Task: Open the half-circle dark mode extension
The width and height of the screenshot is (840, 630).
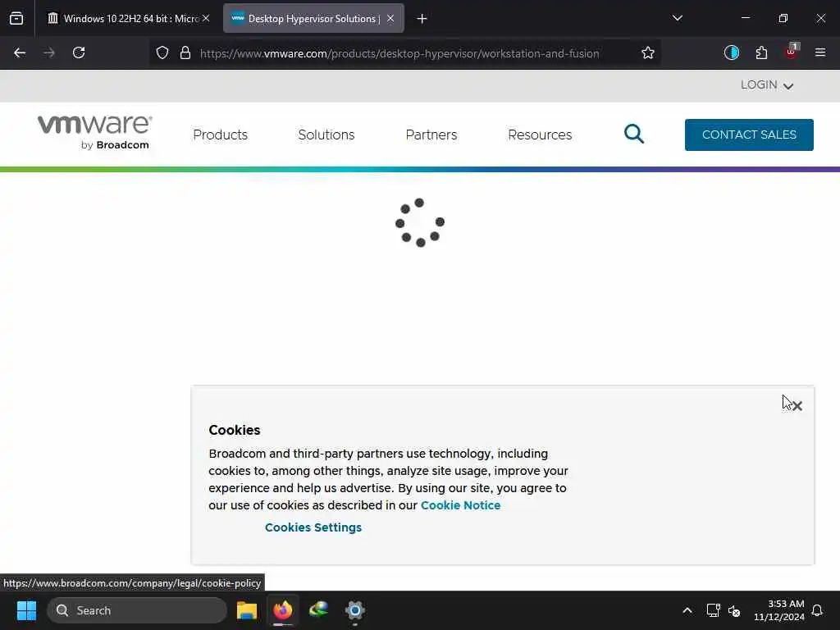Action: [x=732, y=53]
